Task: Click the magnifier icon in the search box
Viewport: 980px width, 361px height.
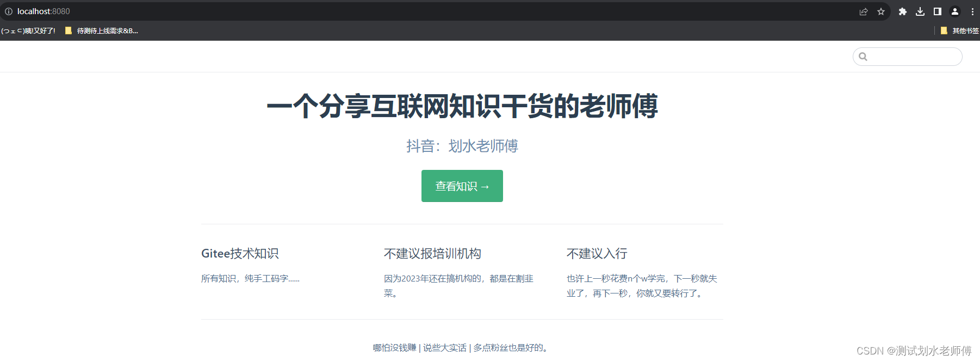Action: (863, 57)
